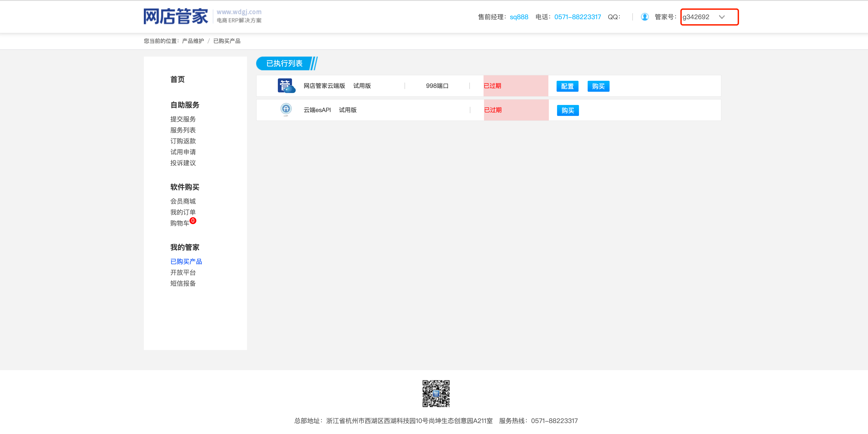This screenshot has width=868, height=434.
Task: Open the sq888 pre-sales manager link
Action: click(518, 17)
